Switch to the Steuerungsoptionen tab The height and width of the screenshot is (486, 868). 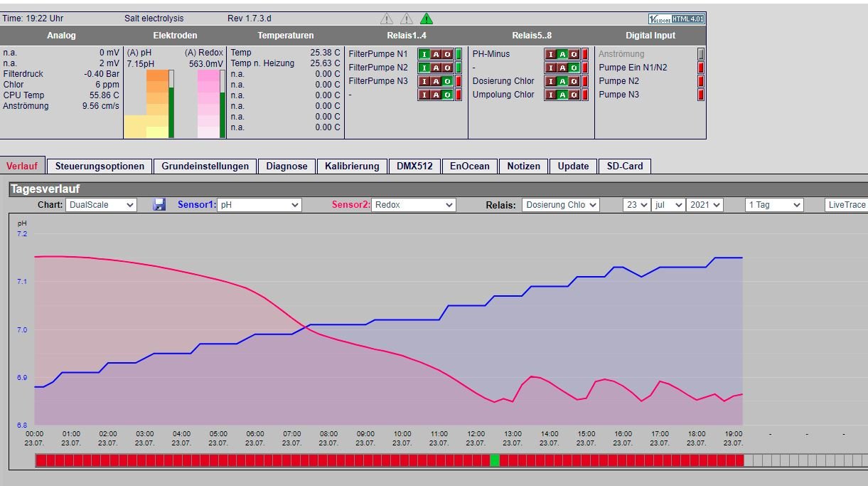[x=100, y=166]
